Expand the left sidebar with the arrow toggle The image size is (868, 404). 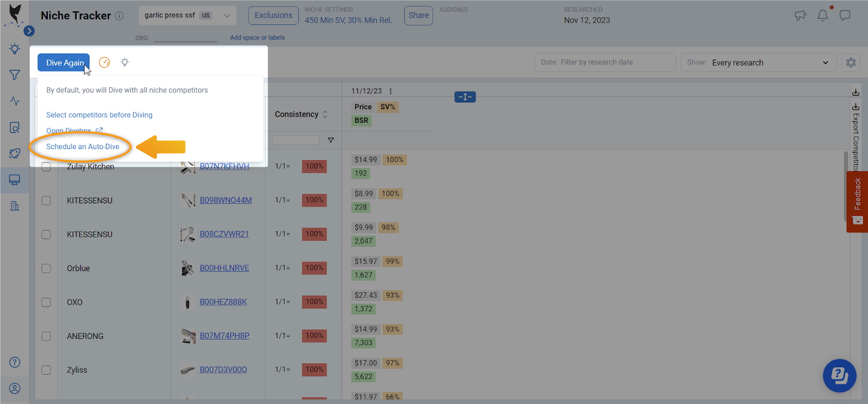click(29, 31)
